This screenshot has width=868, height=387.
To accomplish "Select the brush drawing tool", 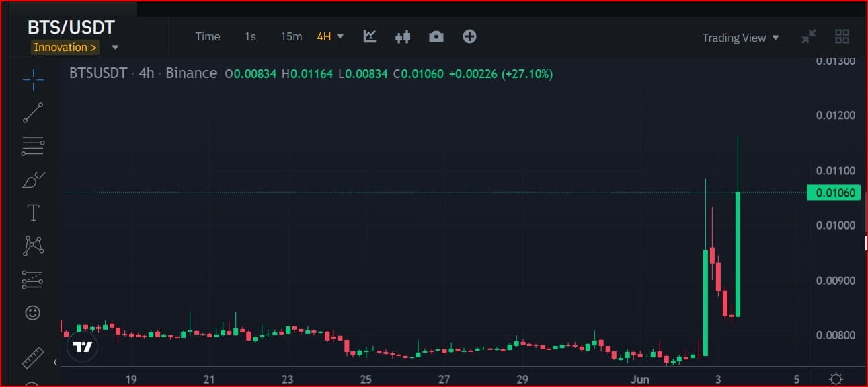I will click(33, 180).
